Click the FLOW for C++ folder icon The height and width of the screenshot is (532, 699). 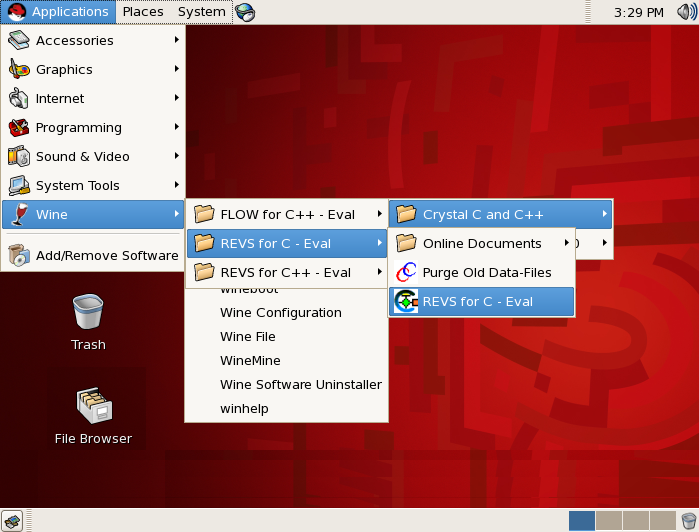[x=204, y=214]
